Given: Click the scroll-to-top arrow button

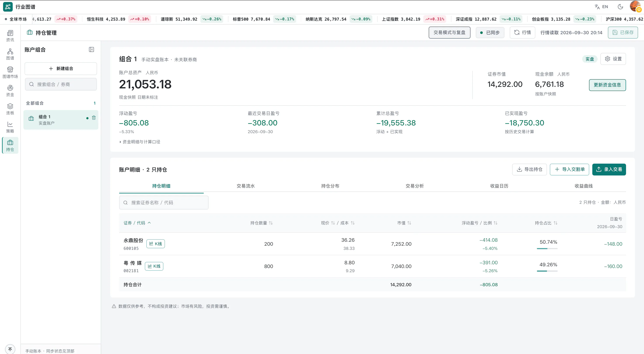Looking at the screenshot, I should click(10, 349).
